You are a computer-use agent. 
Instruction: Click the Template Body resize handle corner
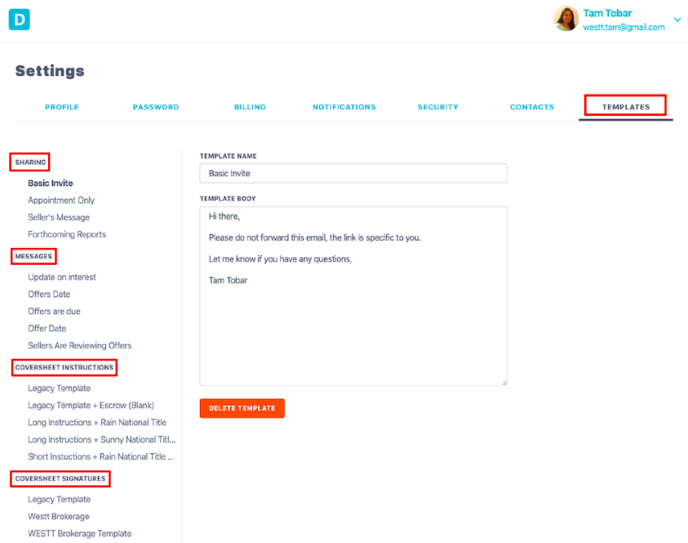point(504,382)
